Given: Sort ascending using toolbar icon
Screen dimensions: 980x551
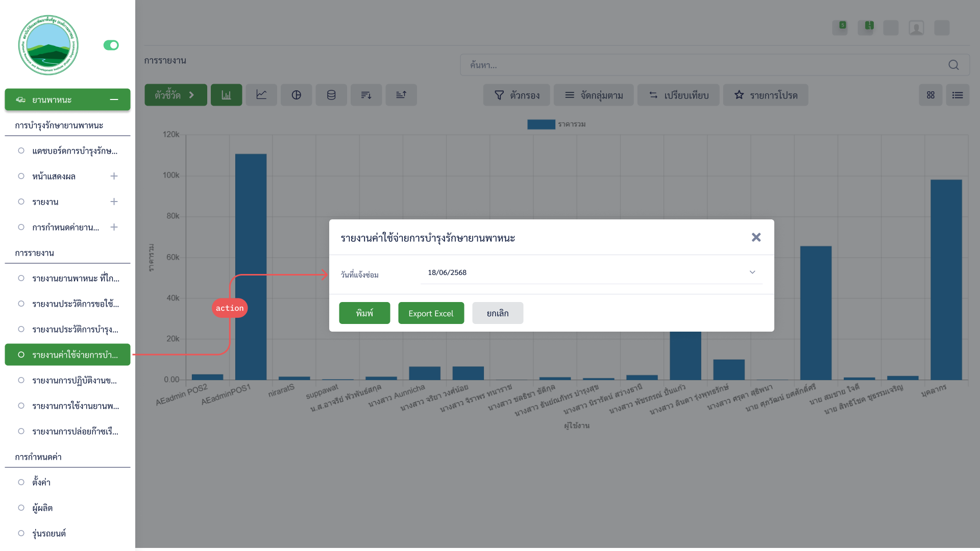Looking at the screenshot, I should tap(401, 95).
